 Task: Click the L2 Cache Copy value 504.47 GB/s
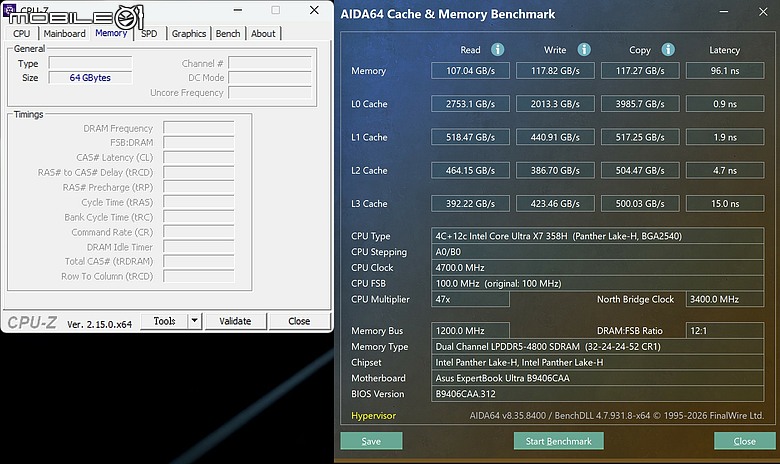point(640,171)
